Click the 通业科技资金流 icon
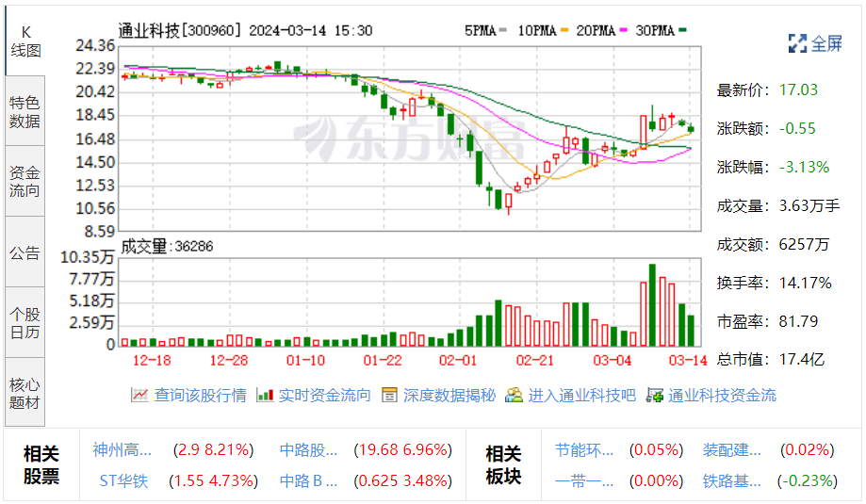 pos(655,395)
